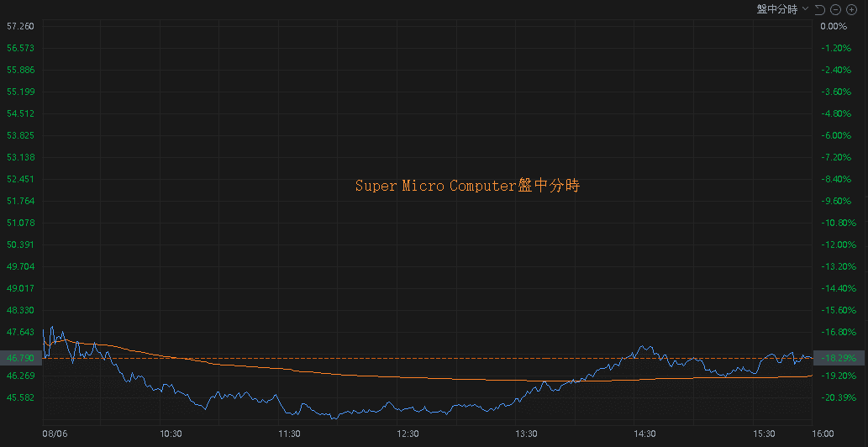Click the 0.00% percent axis label
The width and height of the screenshot is (868, 447).
coord(834,26)
